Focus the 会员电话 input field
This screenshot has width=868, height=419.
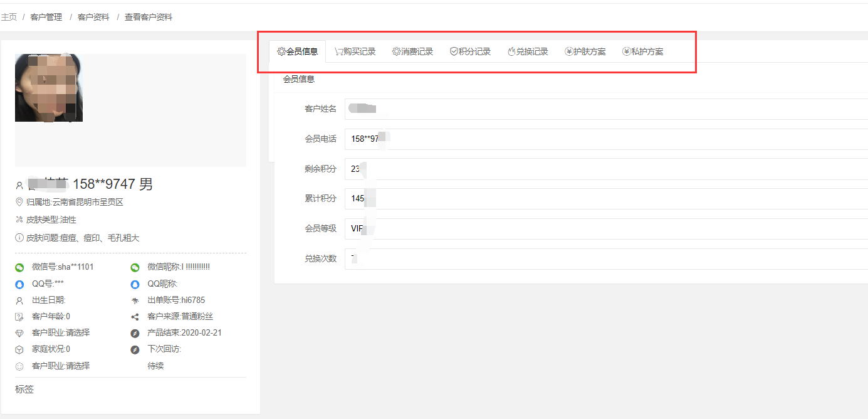pyautogui.click(x=606, y=139)
